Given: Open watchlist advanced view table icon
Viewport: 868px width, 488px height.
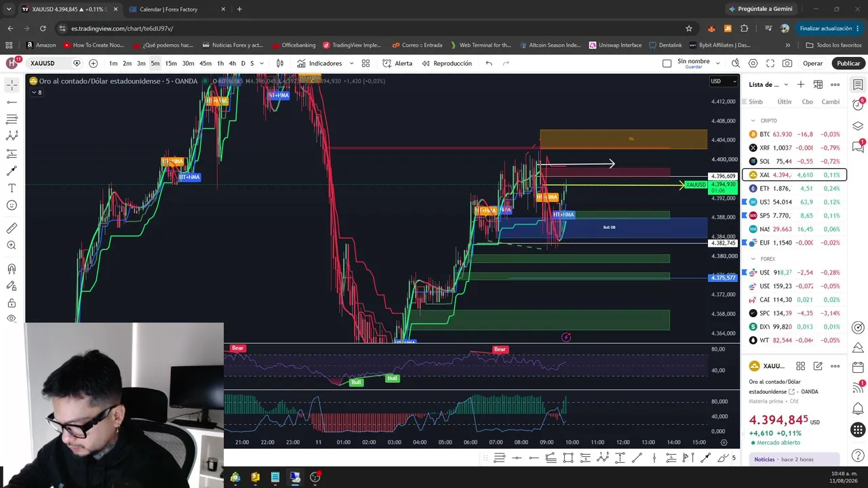Looking at the screenshot, I should (818, 85).
